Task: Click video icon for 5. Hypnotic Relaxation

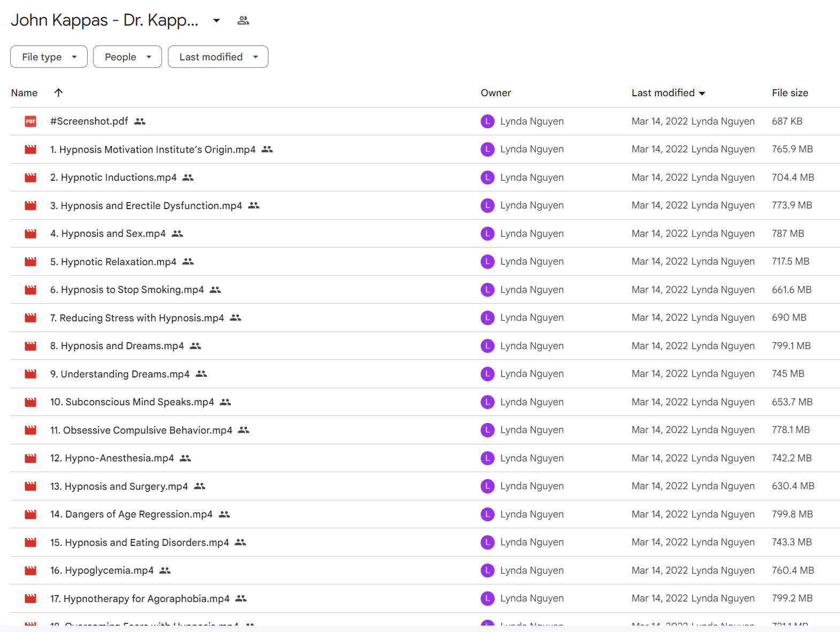Action: [x=30, y=261]
